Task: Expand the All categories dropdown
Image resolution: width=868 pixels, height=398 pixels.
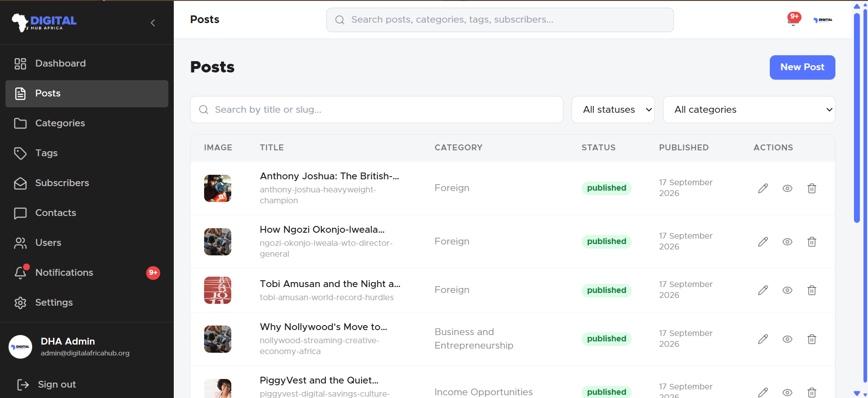Action: tap(749, 110)
